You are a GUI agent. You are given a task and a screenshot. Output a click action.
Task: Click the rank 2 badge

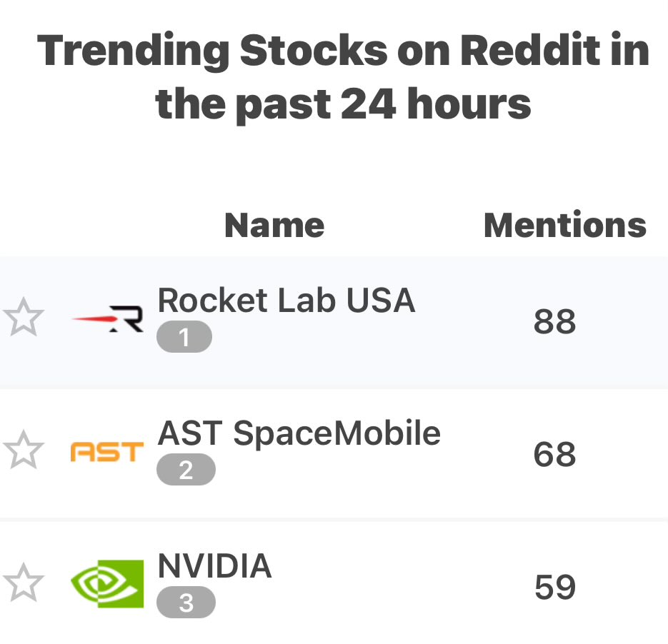click(186, 470)
